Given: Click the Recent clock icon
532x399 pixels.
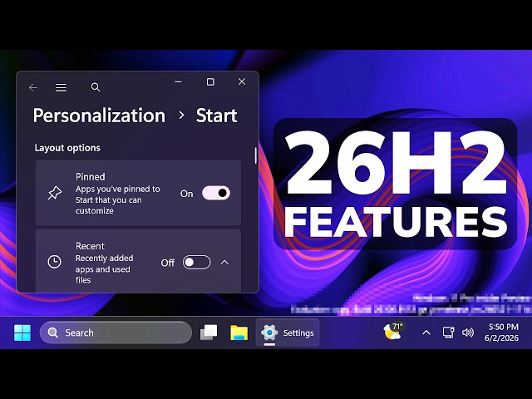Looking at the screenshot, I should pyautogui.click(x=54, y=262).
